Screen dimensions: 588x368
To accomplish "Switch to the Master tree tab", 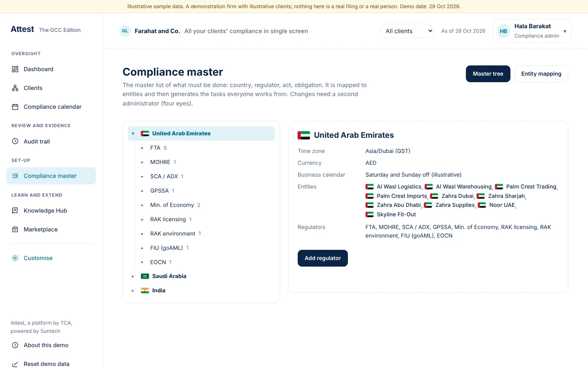I will coord(488,74).
